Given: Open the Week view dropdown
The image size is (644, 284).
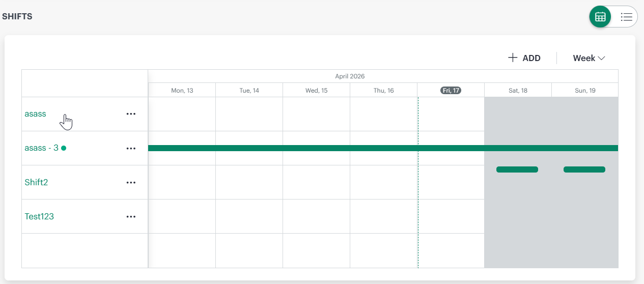Looking at the screenshot, I should pyautogui.click(x=589, y=58).
